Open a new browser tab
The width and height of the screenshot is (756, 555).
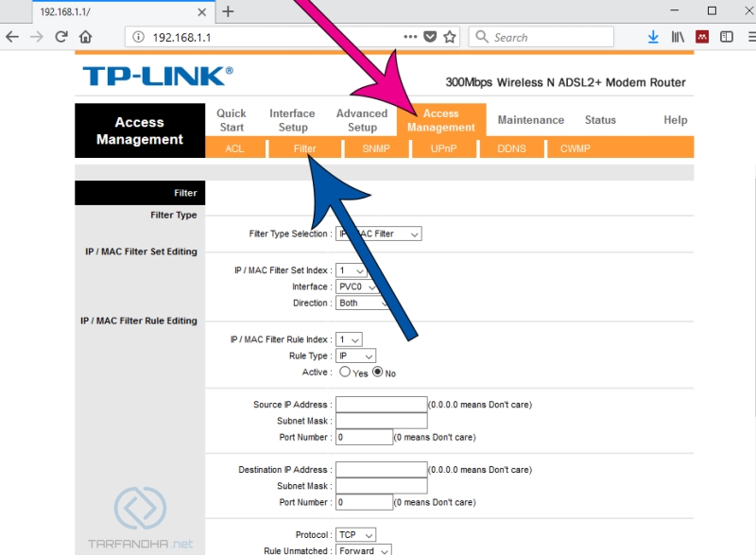tap(228, 11)
